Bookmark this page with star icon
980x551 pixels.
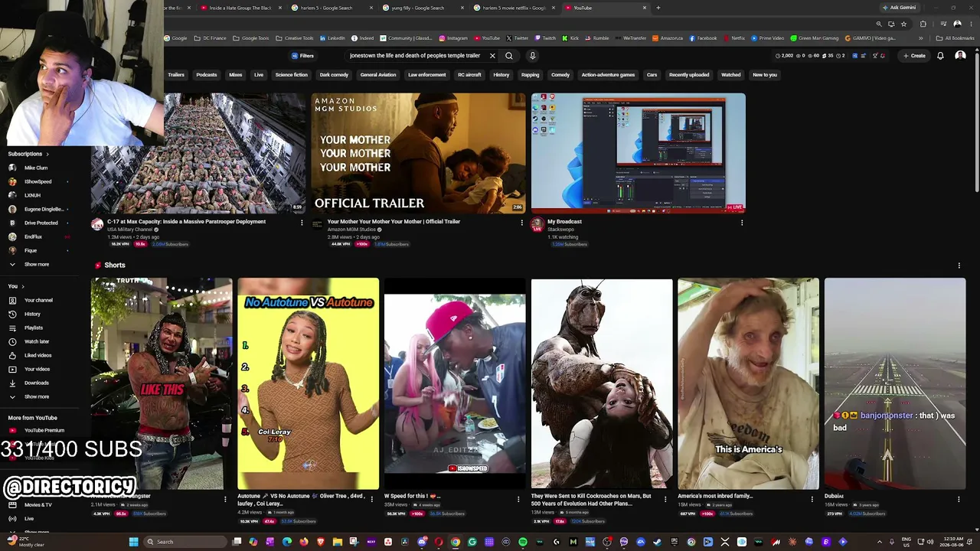click(903, 24)
